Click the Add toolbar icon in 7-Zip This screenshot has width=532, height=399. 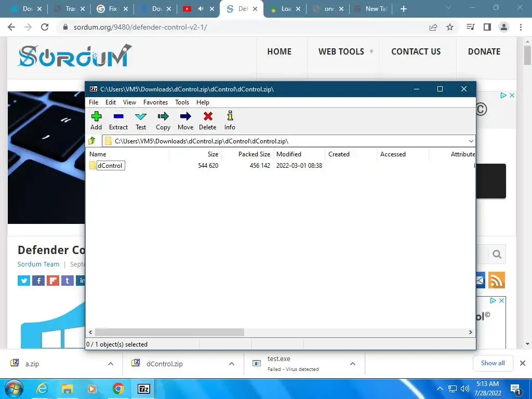96,121
